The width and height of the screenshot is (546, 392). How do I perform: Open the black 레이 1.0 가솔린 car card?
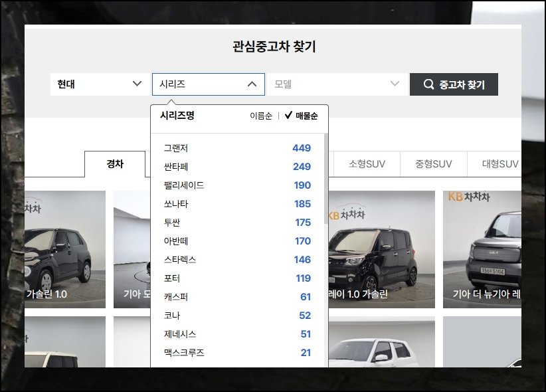coord(382,250)
